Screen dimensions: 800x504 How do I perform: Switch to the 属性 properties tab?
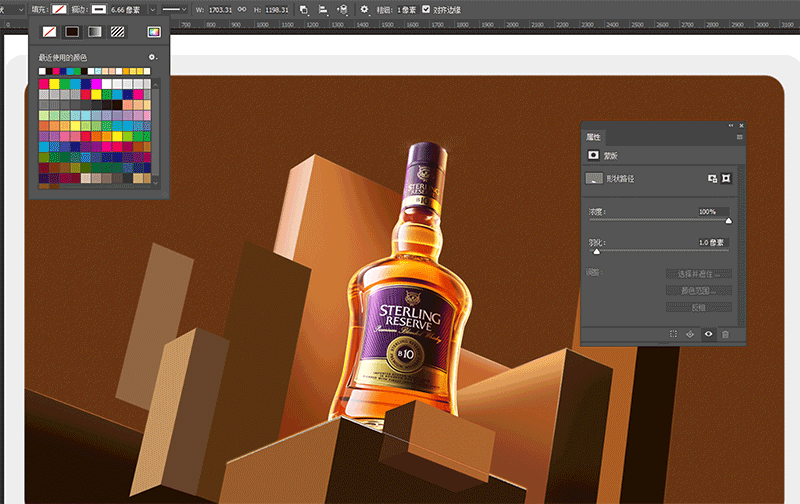pyautogui.click(x=593, y=137)
